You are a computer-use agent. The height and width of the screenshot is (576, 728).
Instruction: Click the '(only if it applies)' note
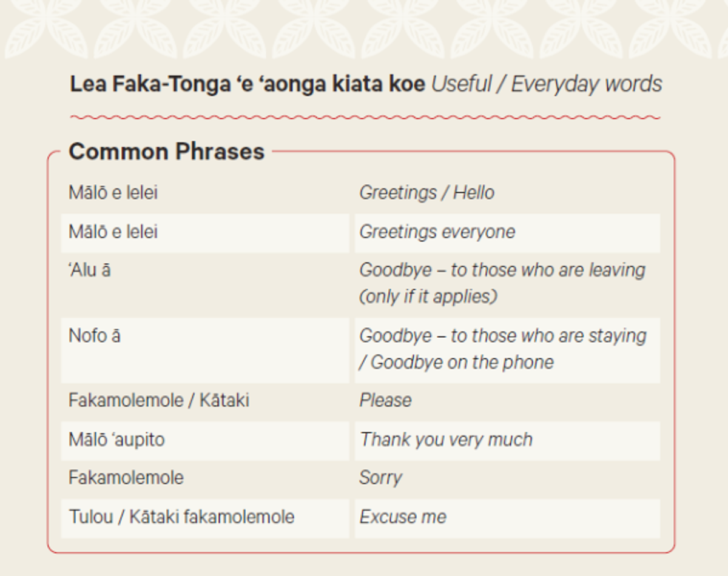tap(428, 296)
